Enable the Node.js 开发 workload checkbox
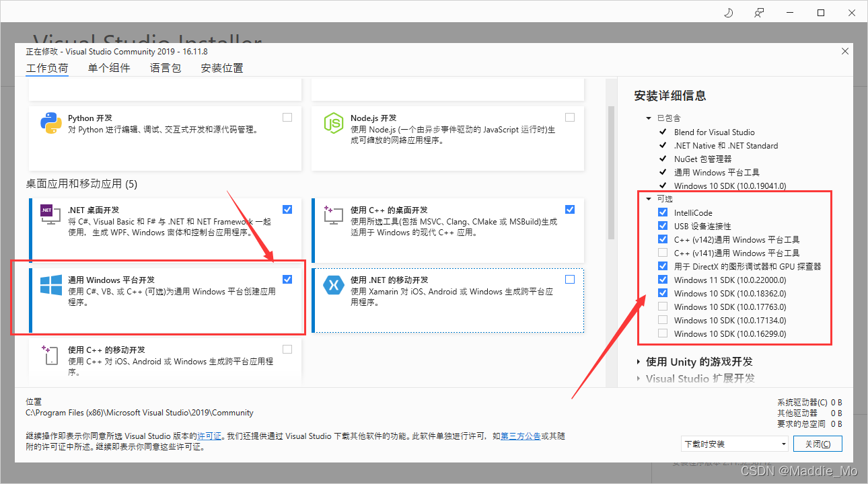Viewport: 868px width, 484px height. point(570,117)
